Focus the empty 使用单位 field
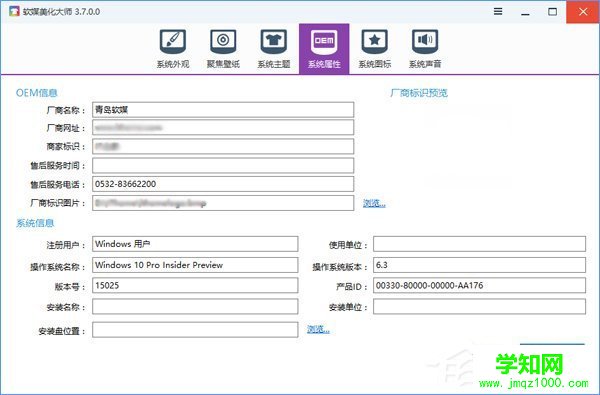This screenshot has width=600, height=395. coord(479,244)
